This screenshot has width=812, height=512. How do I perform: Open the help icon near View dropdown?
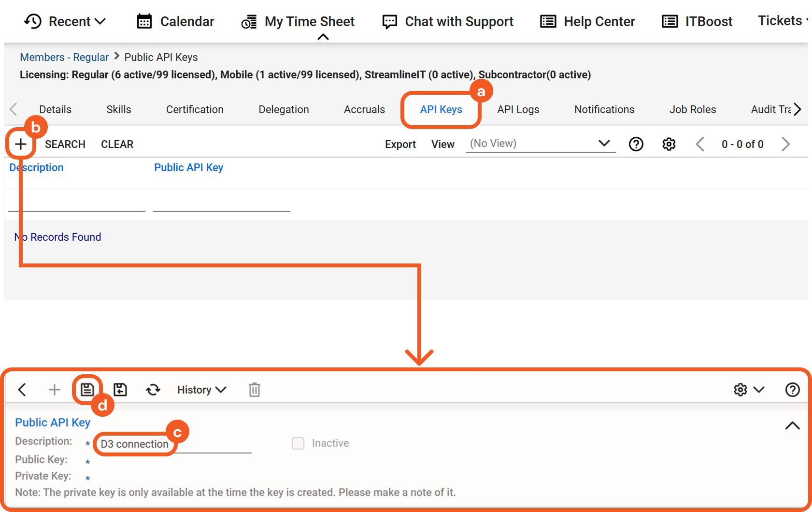coord(636,144)
